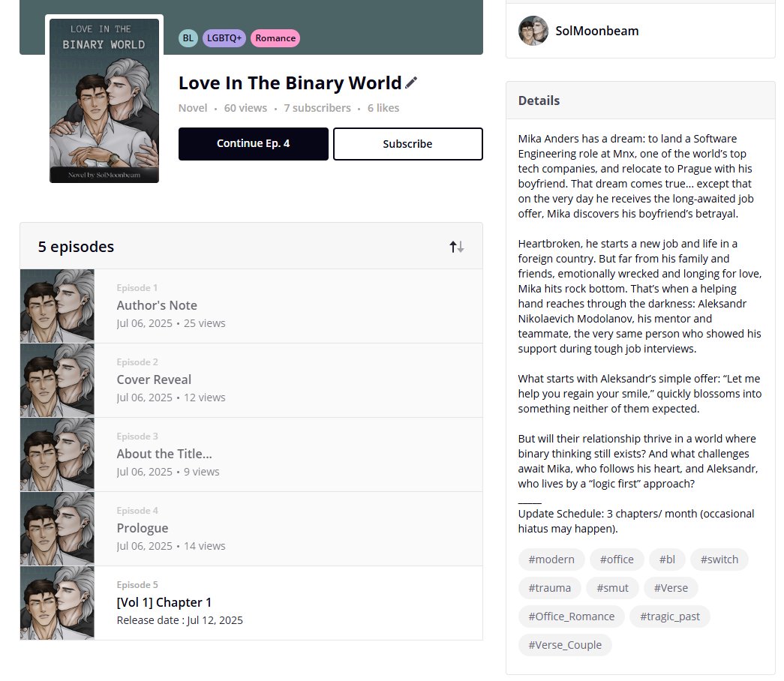Select the #Verse tag
Screen dimensions: 784x681
tap(671, 588)
